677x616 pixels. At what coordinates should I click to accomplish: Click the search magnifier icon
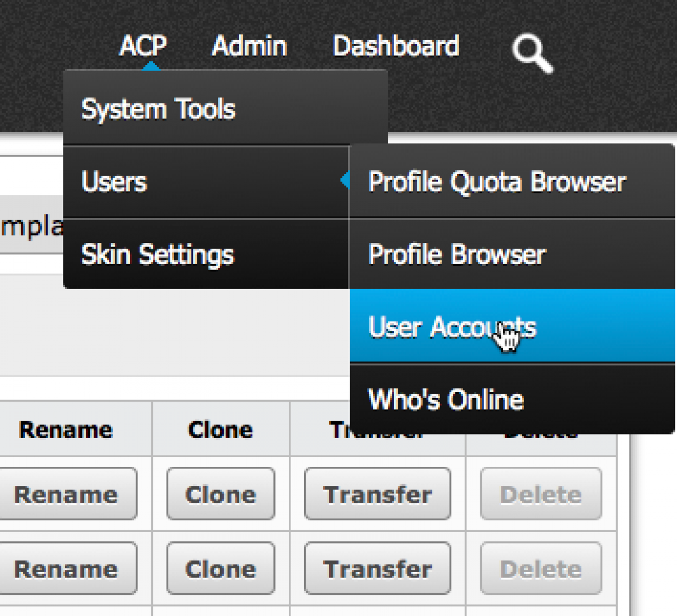pos(531,53)
